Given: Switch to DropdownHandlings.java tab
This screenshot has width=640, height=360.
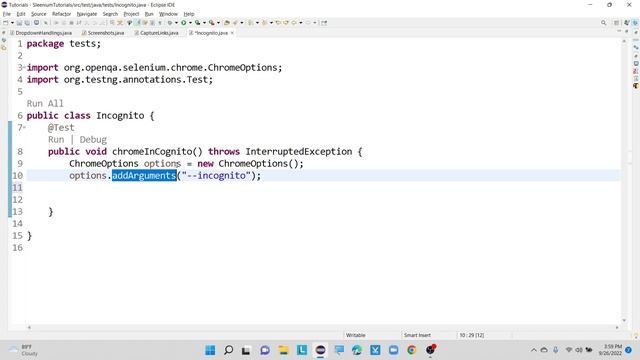Looking at the screenshot, I should (x=41, y=33).
